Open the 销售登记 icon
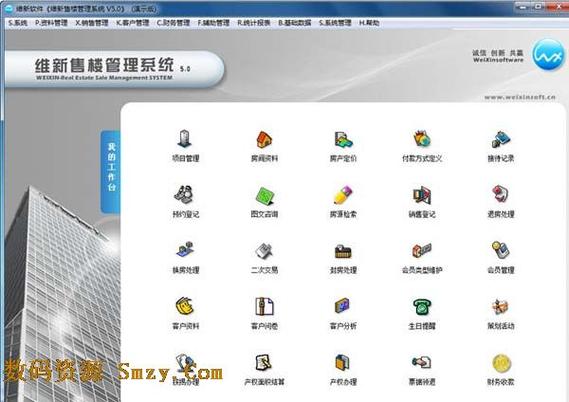Viewport: 569px width, 402px height. (422, 195)
